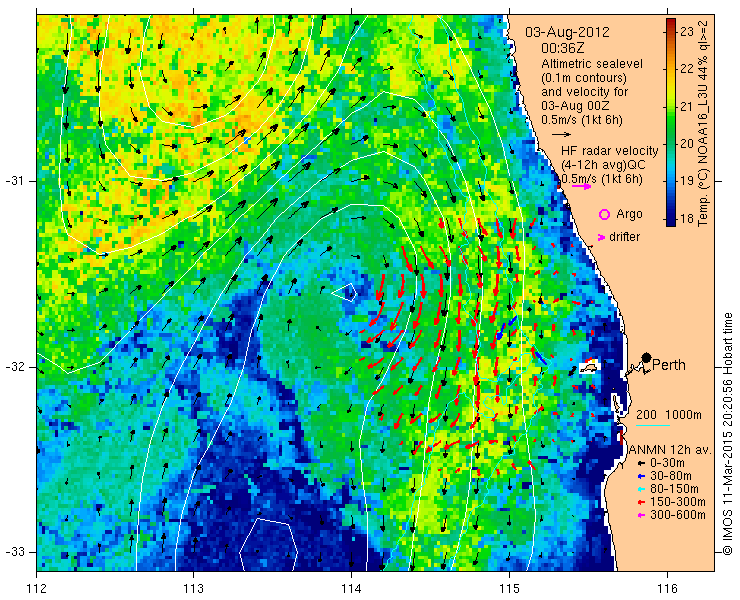The width and height of the screenshot is (740, 600).
Task: Click the 114 longitude axis label
Action: tap(351, 589)
